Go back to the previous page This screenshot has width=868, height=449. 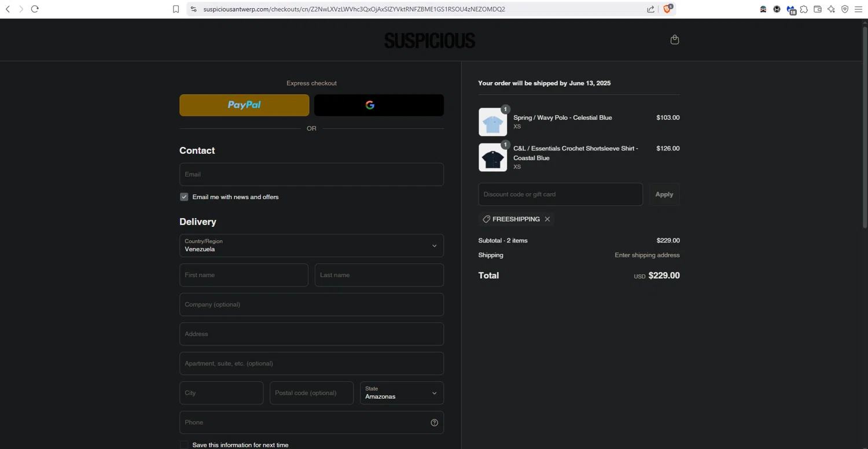(8, 9)
